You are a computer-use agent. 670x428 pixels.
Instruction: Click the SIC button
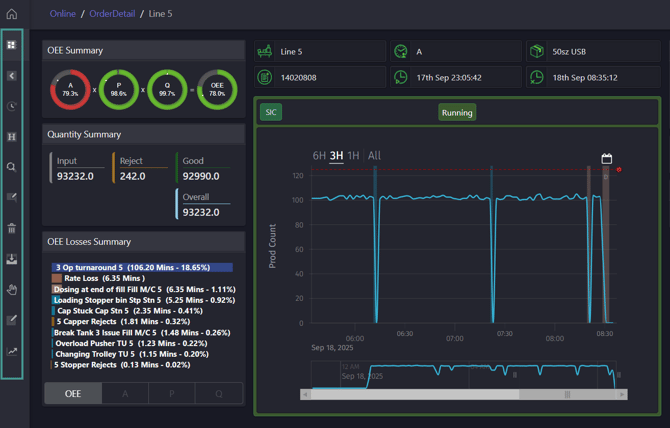(x=271, y=112)
